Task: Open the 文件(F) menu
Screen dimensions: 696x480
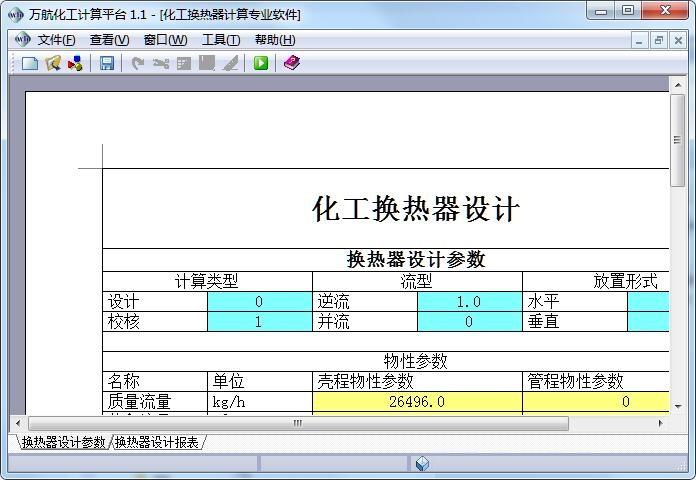Action: 56,40
